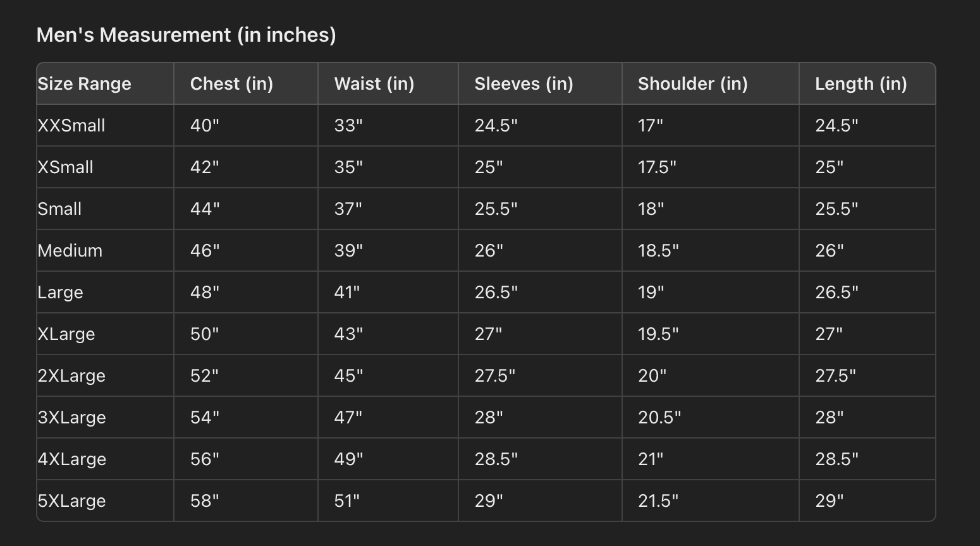Click the 41" waist value for Large

click(x=346, y=292)
